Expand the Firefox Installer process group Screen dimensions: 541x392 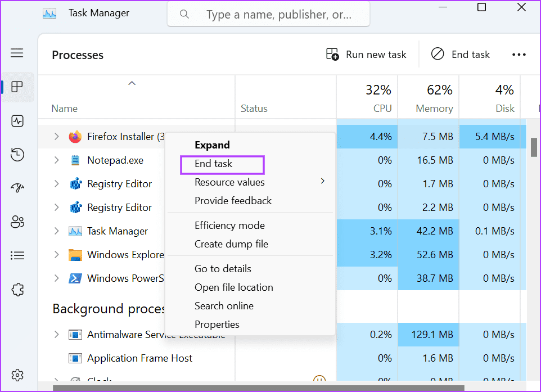[x=57, y=137]
